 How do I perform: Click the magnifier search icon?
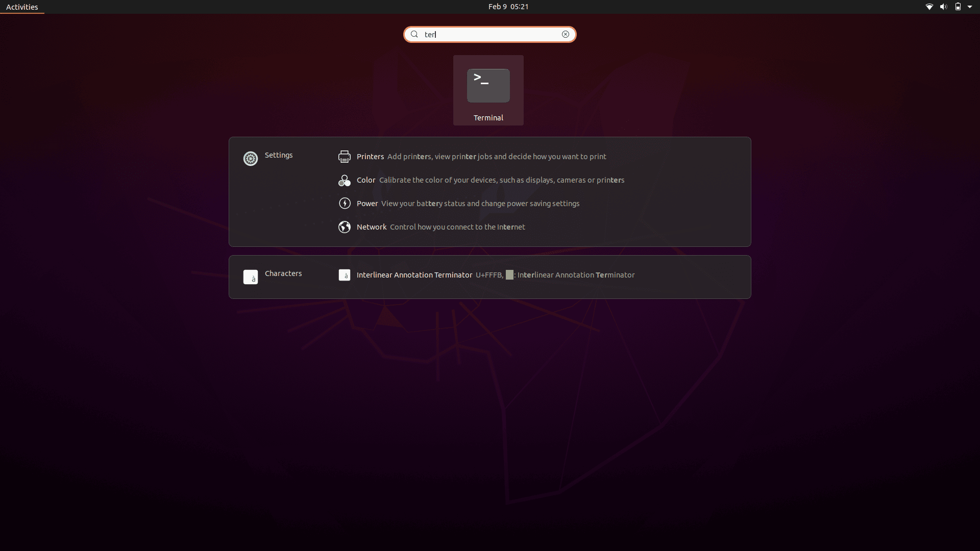point(414,34)
